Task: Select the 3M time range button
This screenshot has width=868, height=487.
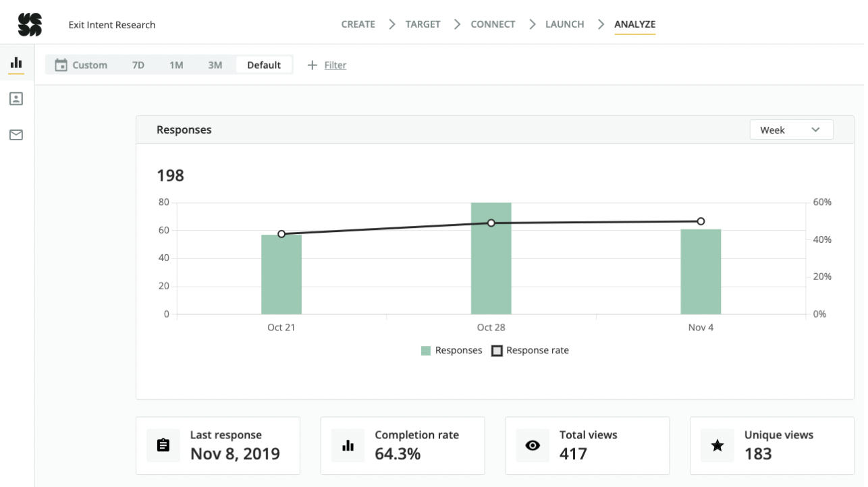Action: pyautogui.click(x=215, y=65)
